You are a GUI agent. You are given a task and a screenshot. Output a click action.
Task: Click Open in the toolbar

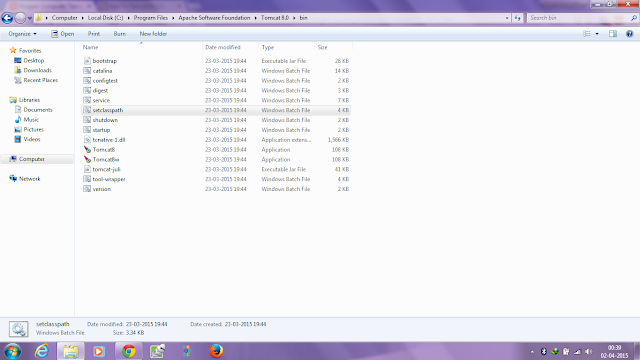point(62,34)
